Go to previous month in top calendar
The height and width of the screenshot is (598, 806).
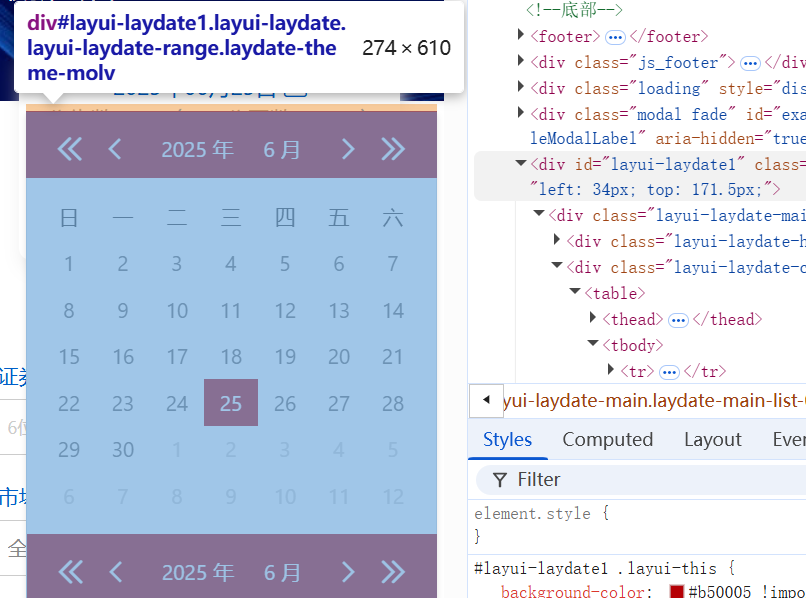pyautogui.click(x=115, y=149)
